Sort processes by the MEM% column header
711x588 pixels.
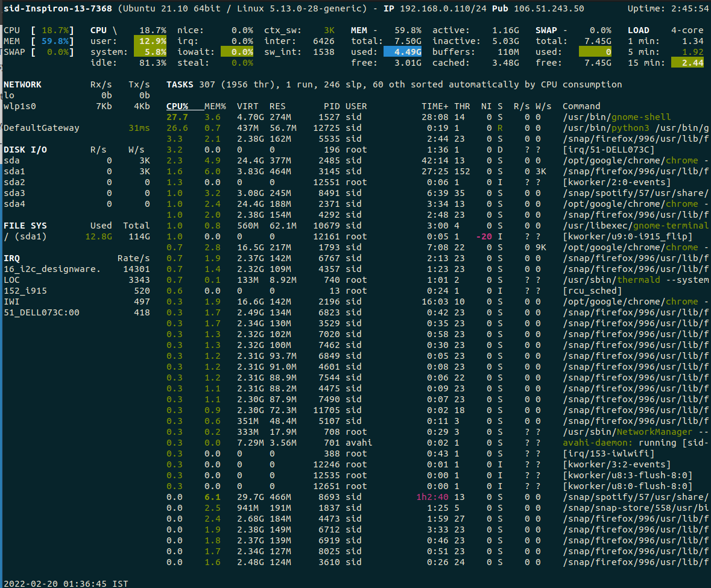click(x=215, y=106)
